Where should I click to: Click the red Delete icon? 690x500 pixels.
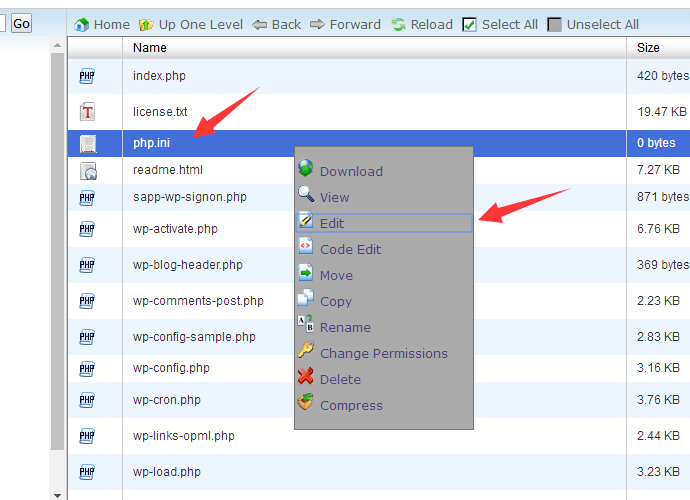pos(305,378)
